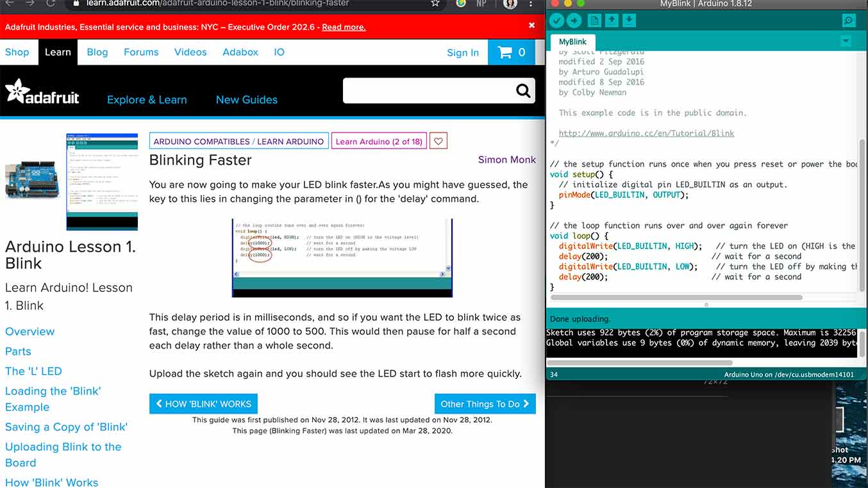
Task: Follow the Read more link in banner
Action: click(344, 28)
